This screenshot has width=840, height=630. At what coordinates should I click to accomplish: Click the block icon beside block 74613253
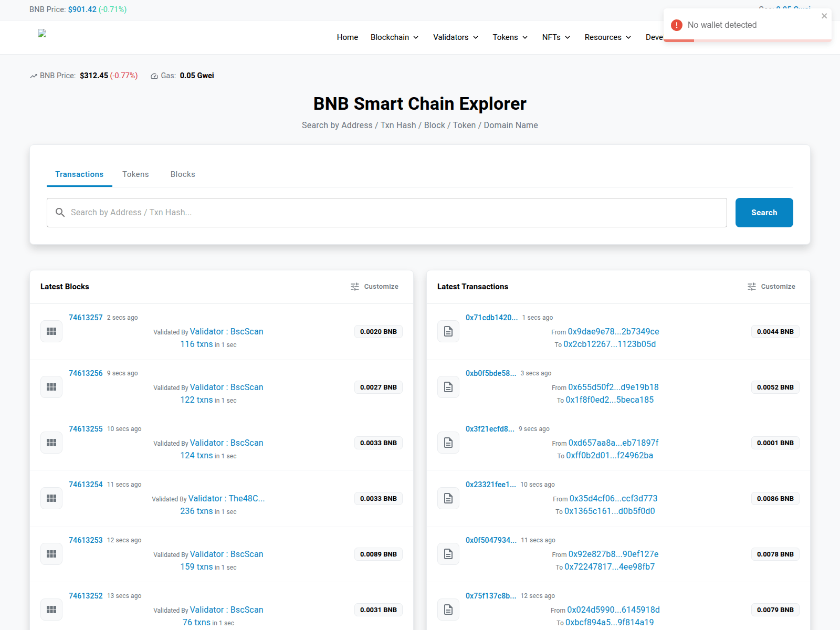pos(51,554)
